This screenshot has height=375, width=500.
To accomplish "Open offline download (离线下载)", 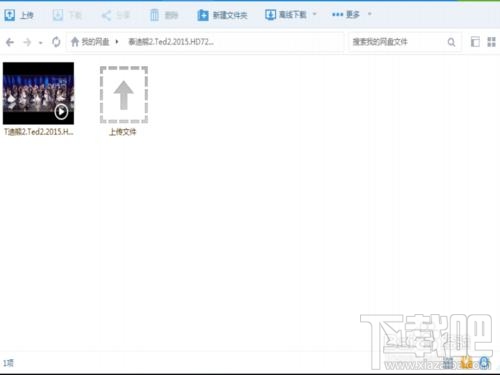I will click(286, 15).
